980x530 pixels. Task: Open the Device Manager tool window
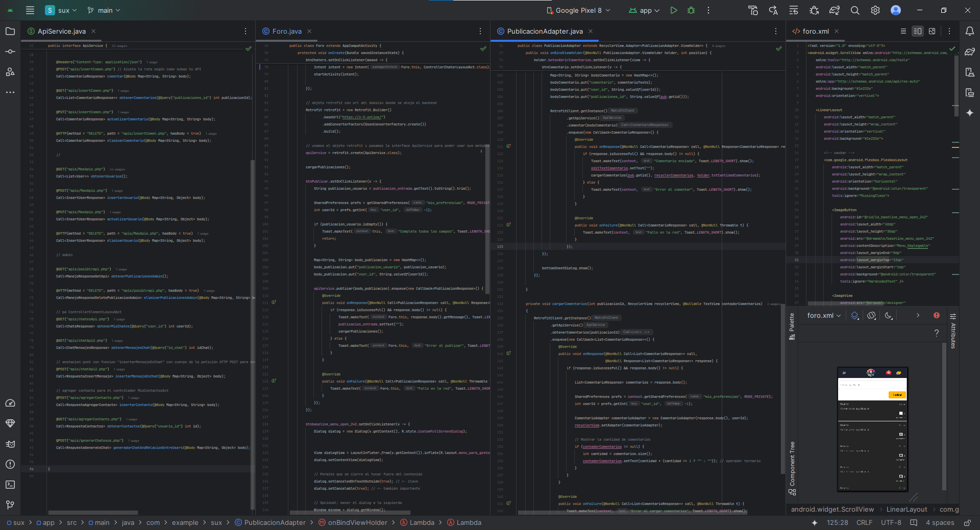click(970, 72)
